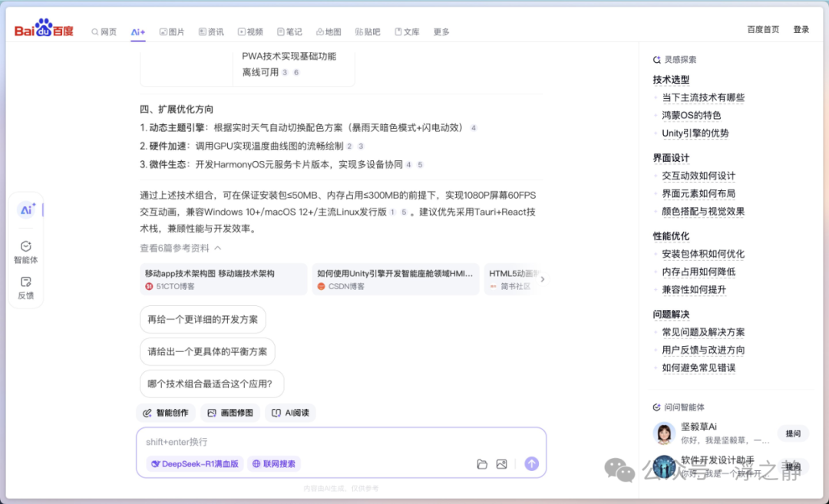Toggle the DeepSeek-R1满血版 model
The image size is (829, 504).
(x=194, y=464)
